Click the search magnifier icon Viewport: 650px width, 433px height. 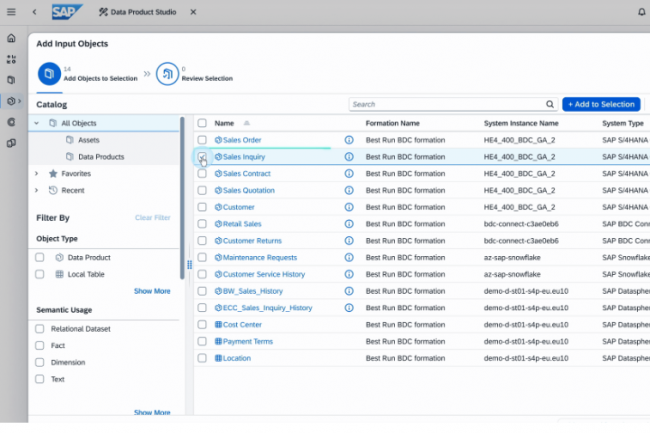pos(549,104)
